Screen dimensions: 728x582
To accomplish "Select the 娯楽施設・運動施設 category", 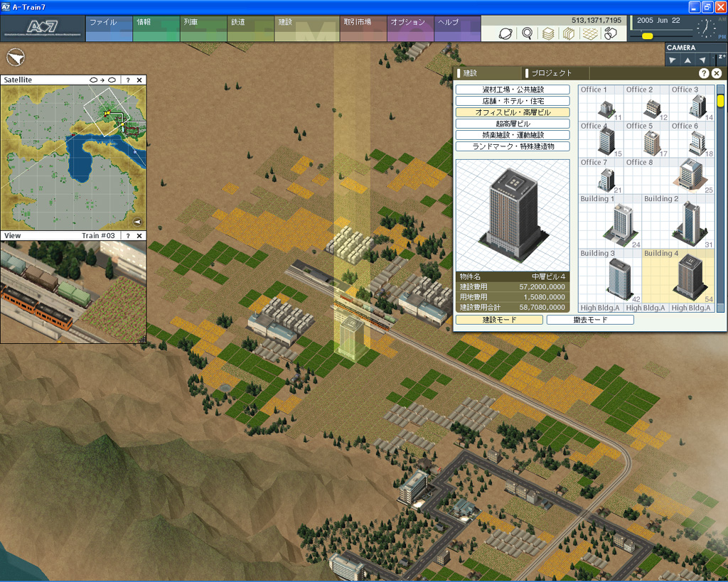I will coord(513,135).
